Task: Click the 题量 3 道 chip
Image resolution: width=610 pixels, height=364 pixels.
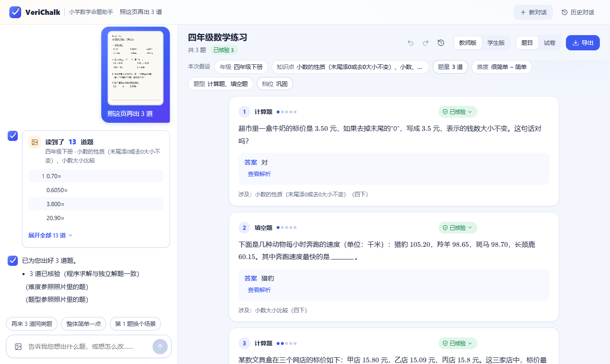Action: (450, 67)
